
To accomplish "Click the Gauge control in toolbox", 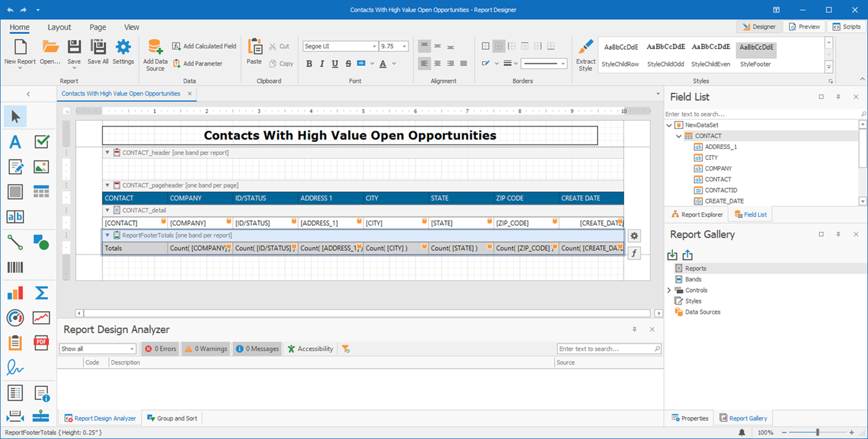I will pyautogui.click(x=15, y=317).
